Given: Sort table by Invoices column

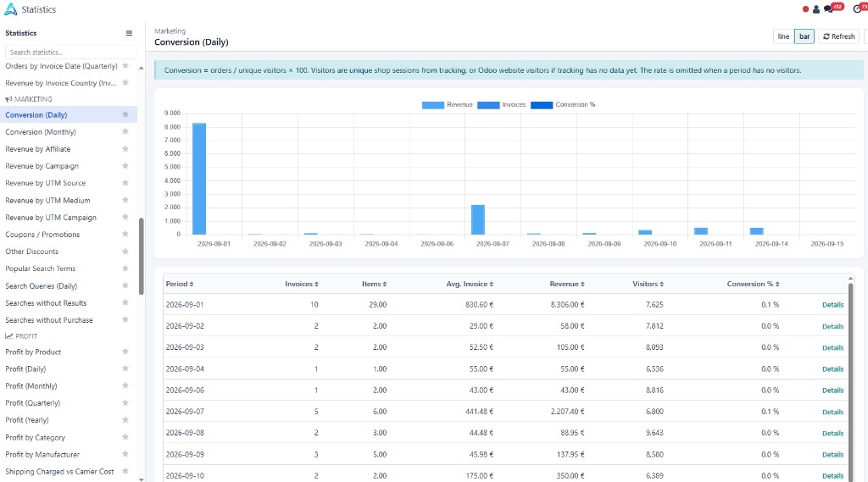Looking at the screenshot, I should click(302, 284).
